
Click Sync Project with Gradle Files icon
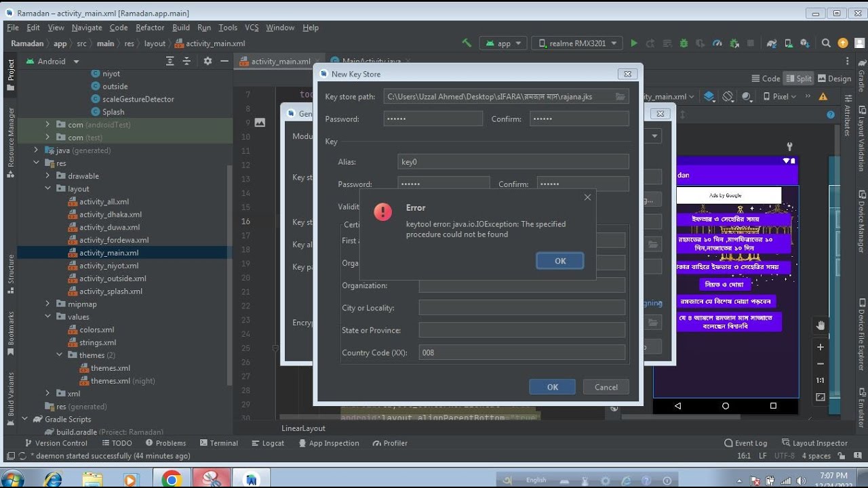(x=772, y=43)
